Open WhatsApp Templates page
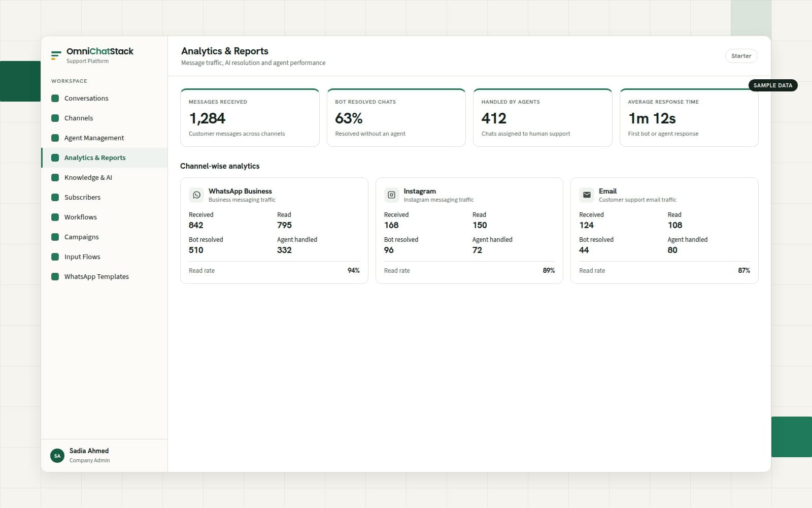The width and height of the screenshot is (812, 508). (104, 276)
